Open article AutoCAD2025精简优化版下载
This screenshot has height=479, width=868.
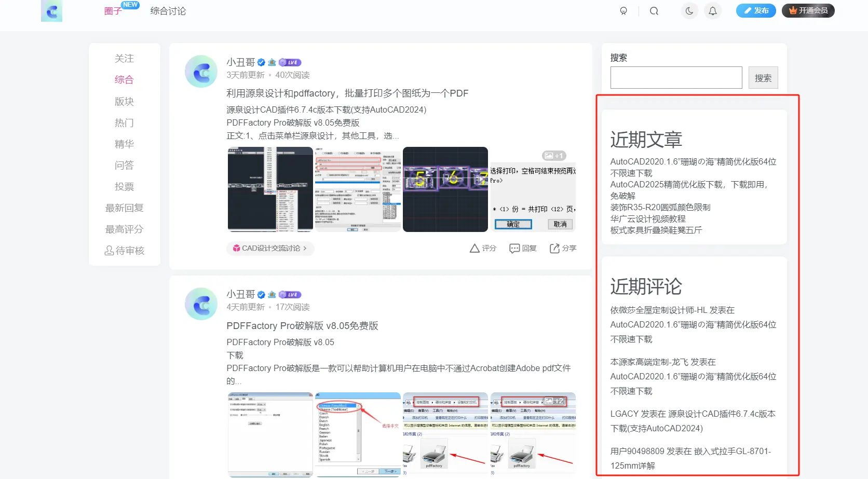click(690, 190)
